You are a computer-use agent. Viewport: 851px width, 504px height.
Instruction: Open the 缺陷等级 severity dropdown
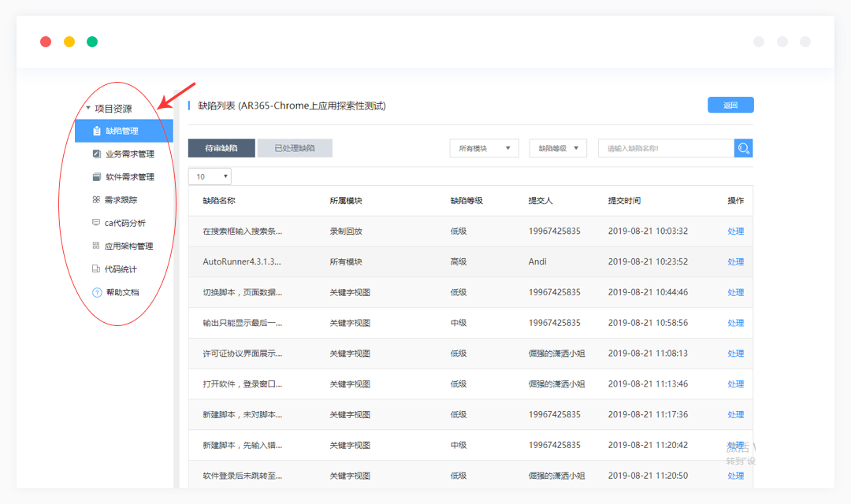558,148
